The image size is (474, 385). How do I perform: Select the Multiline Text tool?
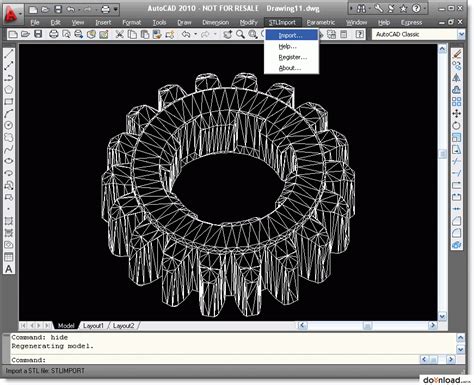[9, 269]
